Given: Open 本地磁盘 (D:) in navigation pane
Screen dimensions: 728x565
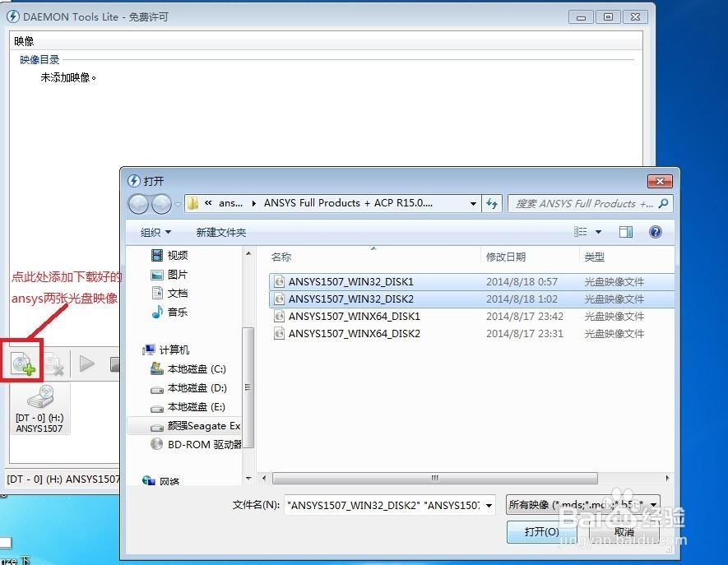Looking at the screenshot, I should coord(188,388).
